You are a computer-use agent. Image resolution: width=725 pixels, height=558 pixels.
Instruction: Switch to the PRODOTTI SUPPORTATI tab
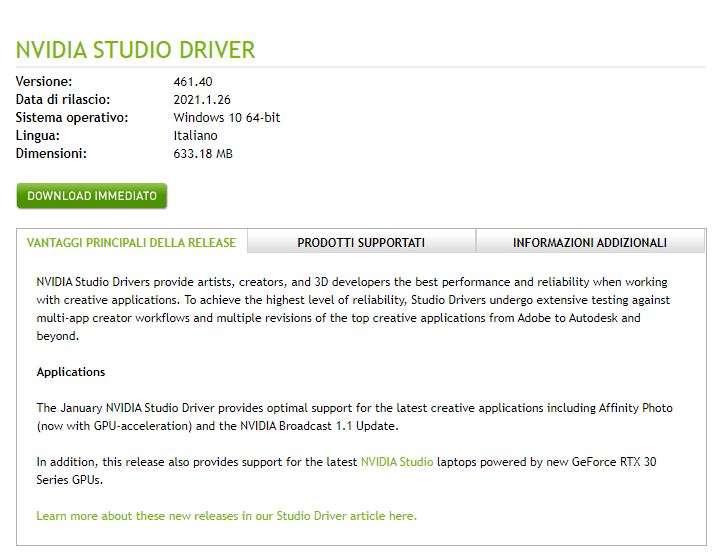pos(361,242)
